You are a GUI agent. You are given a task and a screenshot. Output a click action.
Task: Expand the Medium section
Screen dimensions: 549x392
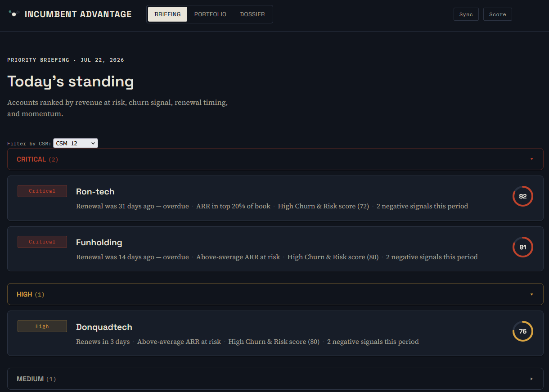[x=275, y=379]
